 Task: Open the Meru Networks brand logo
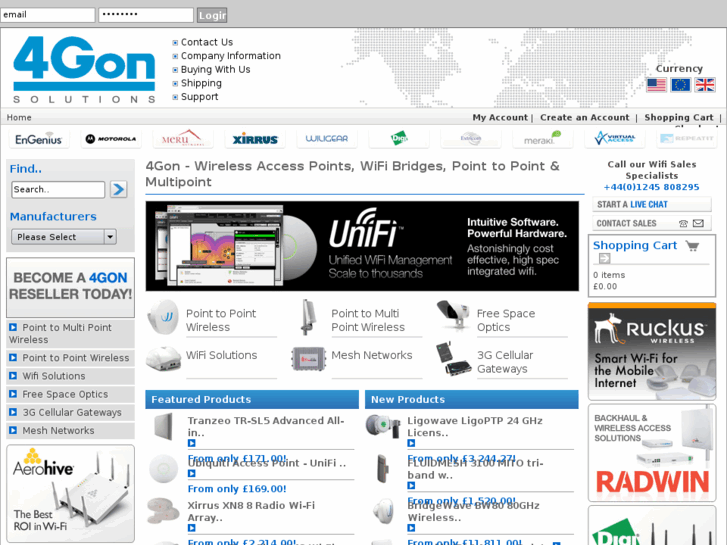(183, 139)
